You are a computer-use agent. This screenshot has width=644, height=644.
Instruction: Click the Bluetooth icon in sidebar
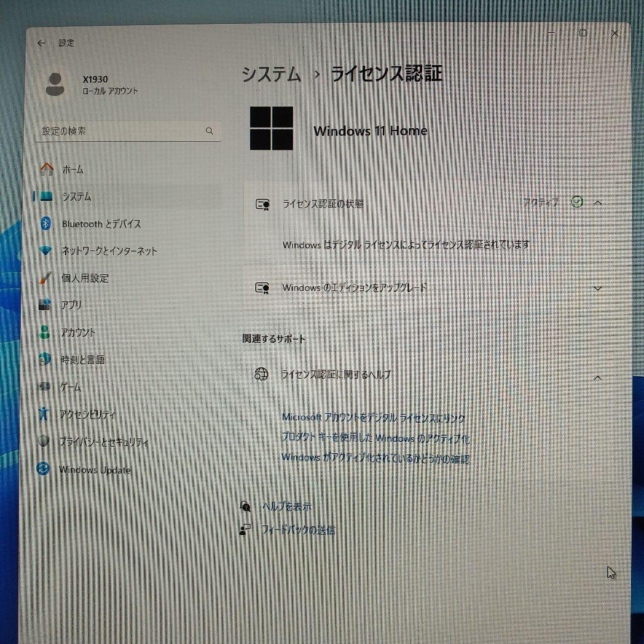(x=45, y=224)
